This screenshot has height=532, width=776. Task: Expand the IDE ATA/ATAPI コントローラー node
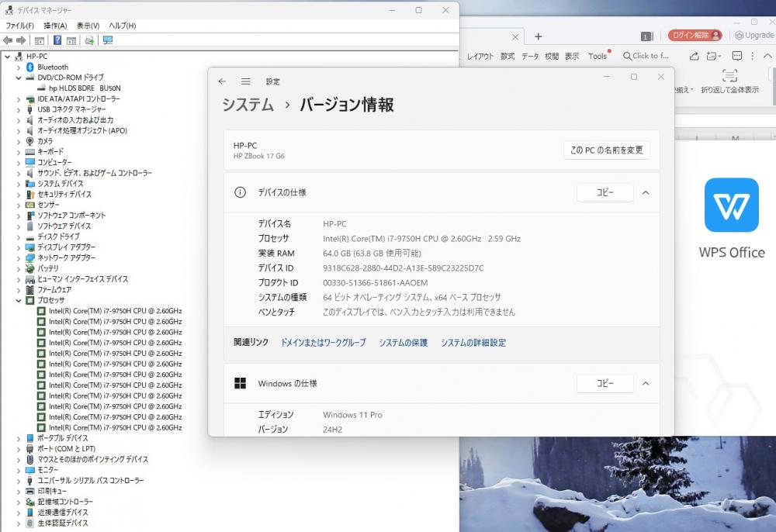pos(19,99)
